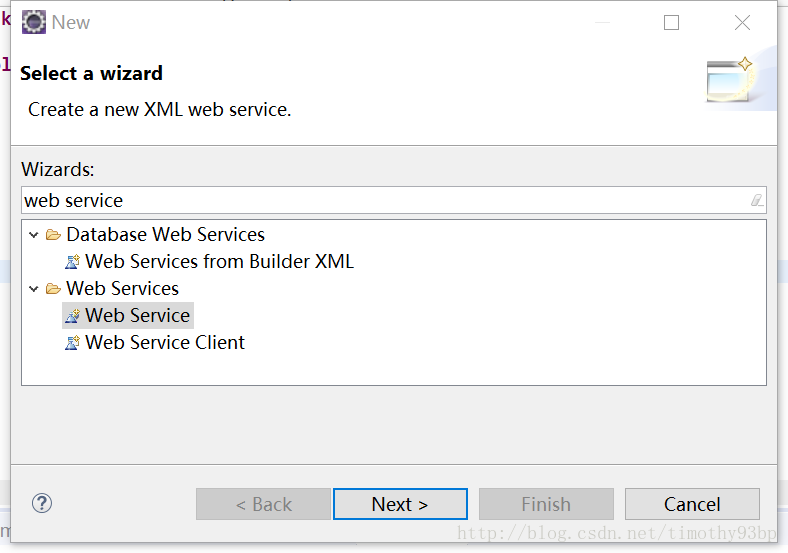The width and height of the screenshot is (788, 553).
Task: Cancel the New wizard dialog
Action: (692, 504)
